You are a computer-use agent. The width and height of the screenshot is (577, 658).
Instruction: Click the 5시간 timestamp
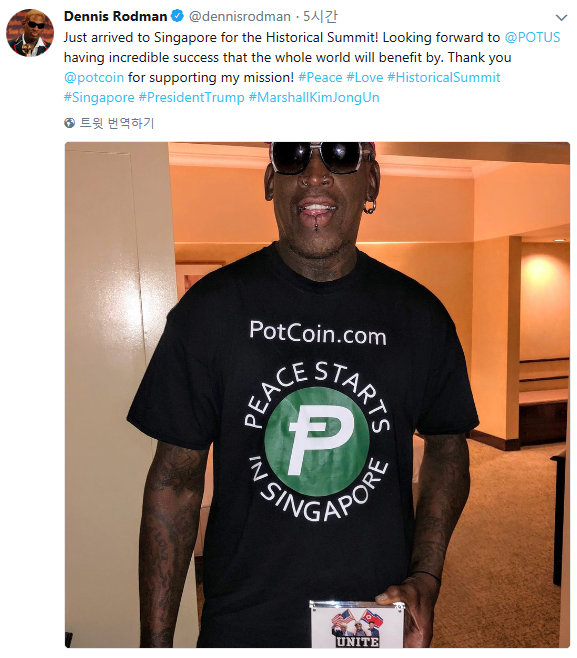click(320, 16)
